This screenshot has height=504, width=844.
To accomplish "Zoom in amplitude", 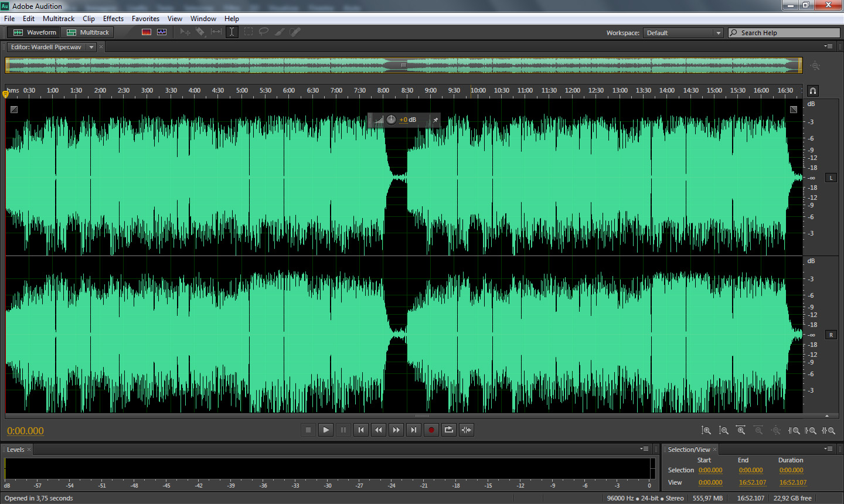I will 706,430.
